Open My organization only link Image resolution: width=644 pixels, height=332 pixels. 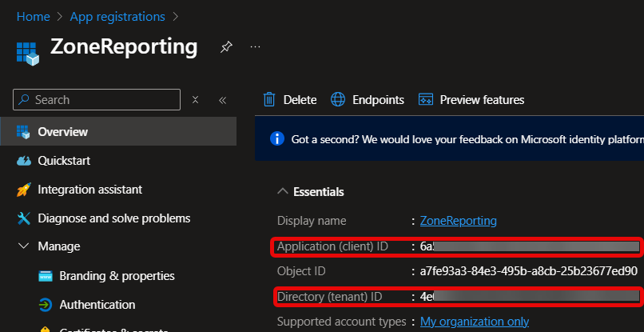(475, 322)
